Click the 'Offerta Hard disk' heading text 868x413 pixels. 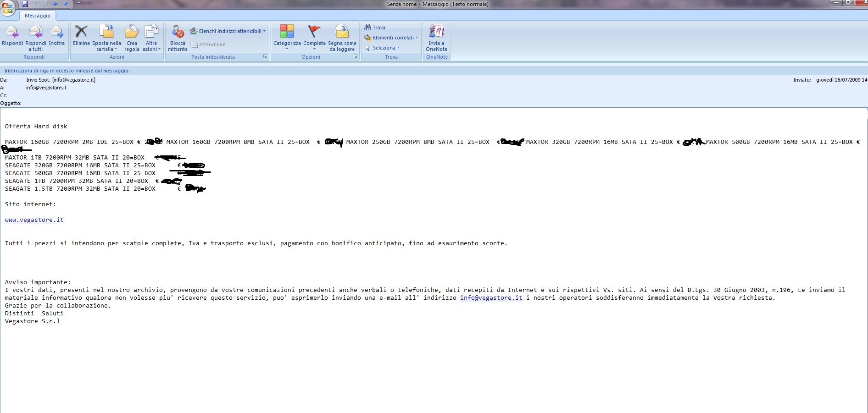[36, 127]
